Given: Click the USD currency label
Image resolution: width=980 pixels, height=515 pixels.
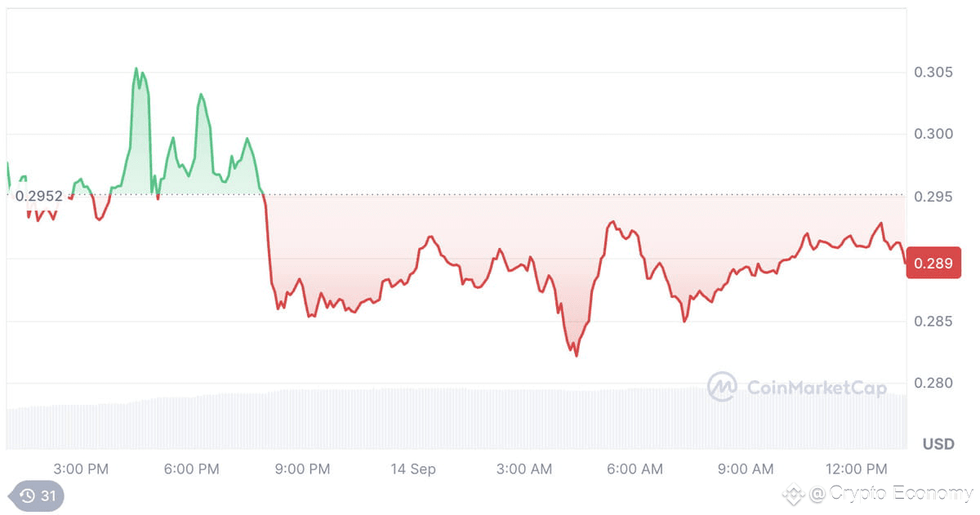Looking at the screenshot, I should pyautogui.click(x=938, y=445).
